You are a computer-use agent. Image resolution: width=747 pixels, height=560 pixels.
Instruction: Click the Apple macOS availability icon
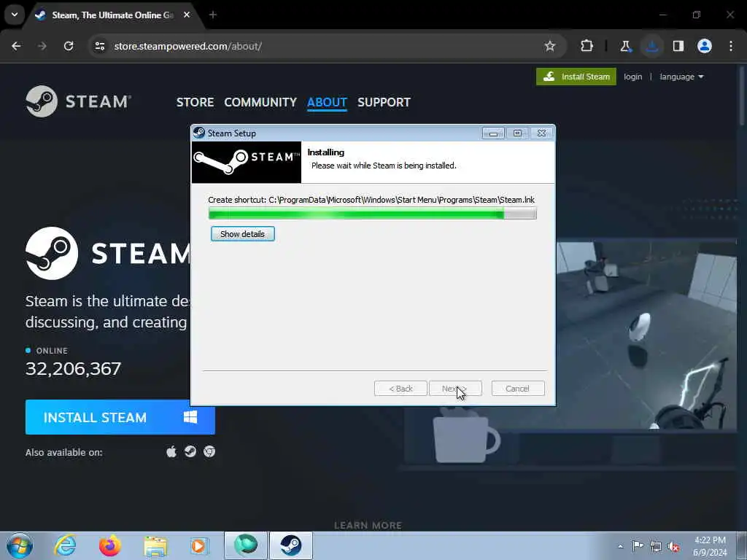click(x=171, y=451)
